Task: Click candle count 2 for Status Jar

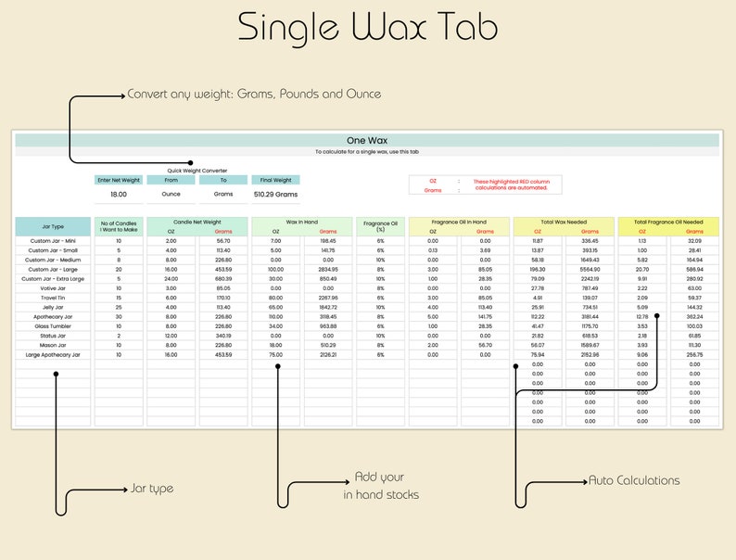Action: point(119,336)
